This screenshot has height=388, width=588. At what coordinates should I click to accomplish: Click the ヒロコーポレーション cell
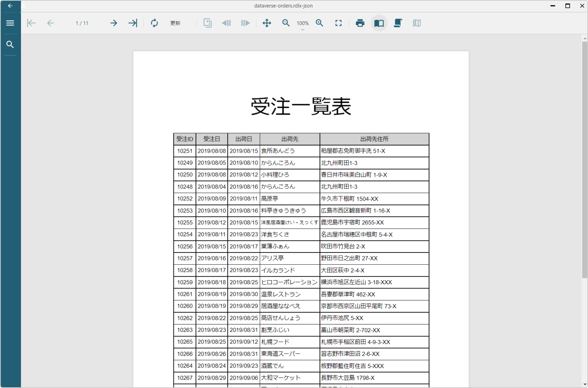[290, 282]
